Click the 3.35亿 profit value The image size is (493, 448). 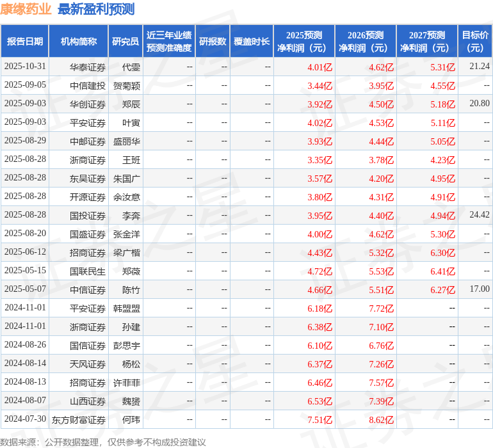pyautogui.click(x=319, y=160)
